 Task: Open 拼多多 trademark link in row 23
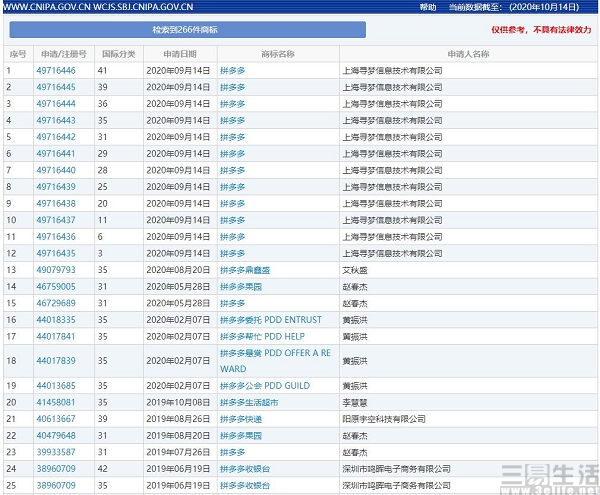tap(232, 452)
